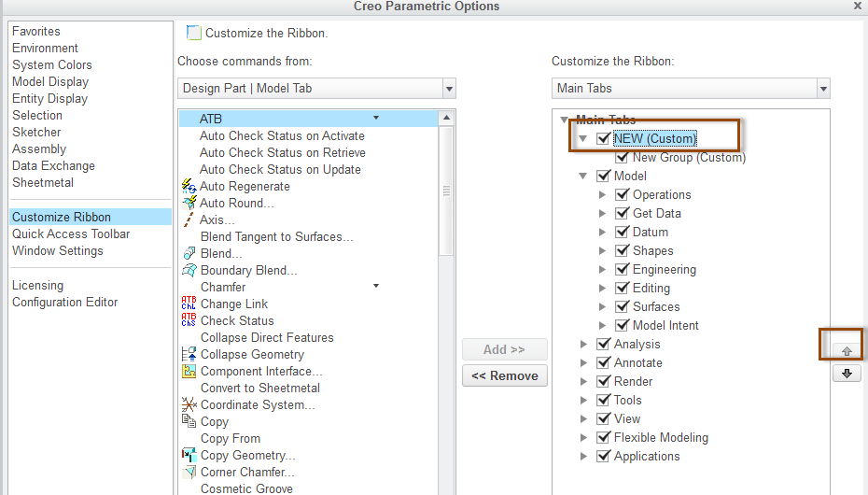The height and width of the screenshot is (495, 868).
Task: Collapse the NEW (Custom) tab node
Action: pos(583,138)
